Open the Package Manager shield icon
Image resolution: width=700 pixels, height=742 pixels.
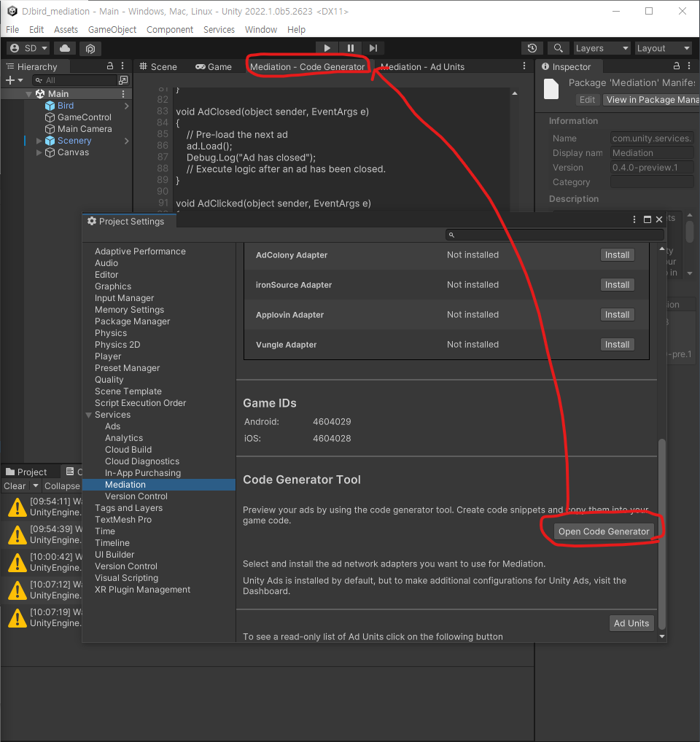(x=90, y=48)
